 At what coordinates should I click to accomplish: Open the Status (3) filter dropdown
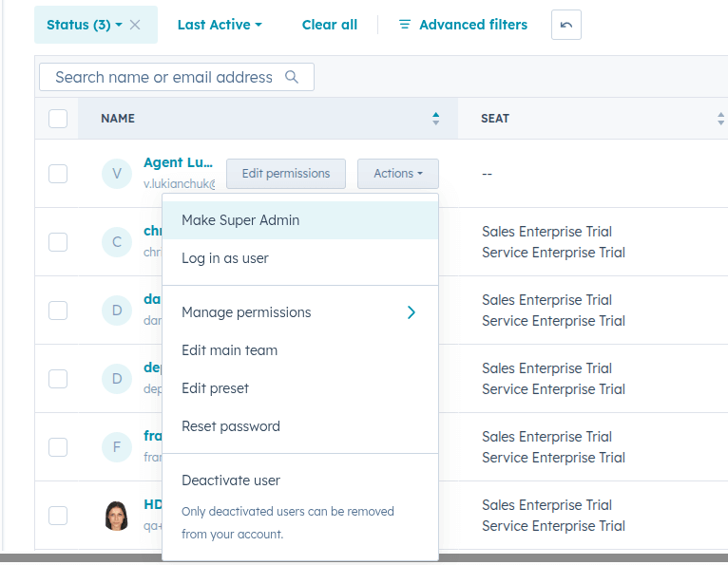(84, 25)
